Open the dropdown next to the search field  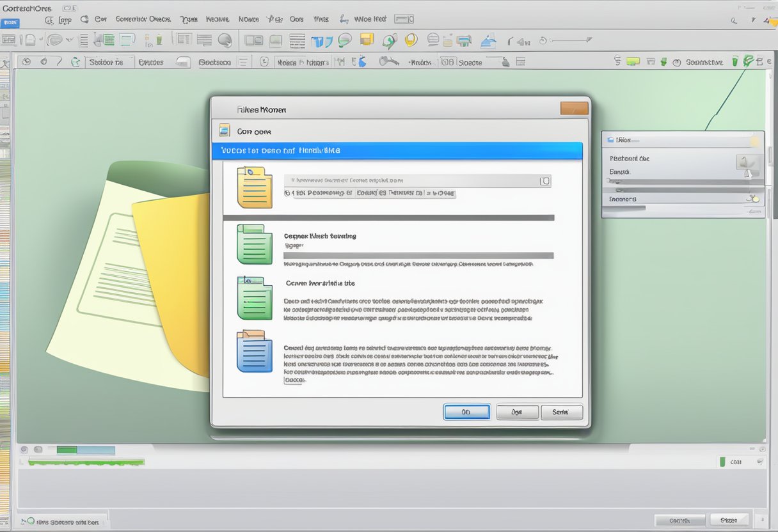click(x=545, y=180)
